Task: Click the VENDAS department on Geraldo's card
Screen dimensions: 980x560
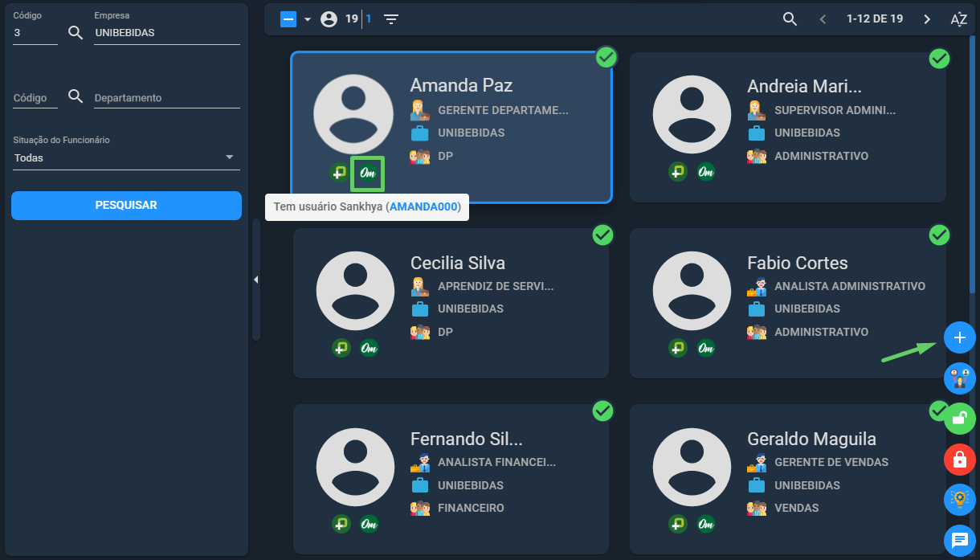Action: (797, 508)
